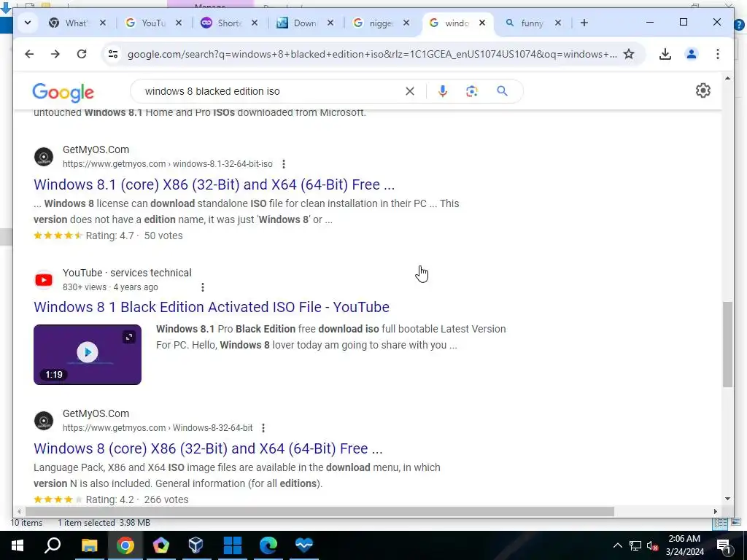This screenshot has height=560, width=747.
Task: Go forward one page
Action: tap(55, 54)
